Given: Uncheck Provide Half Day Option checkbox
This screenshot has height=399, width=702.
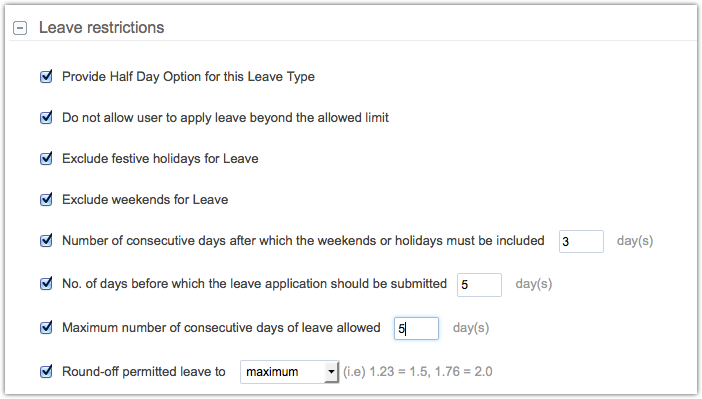Looking at the screenshot, I should click(46, 77).
